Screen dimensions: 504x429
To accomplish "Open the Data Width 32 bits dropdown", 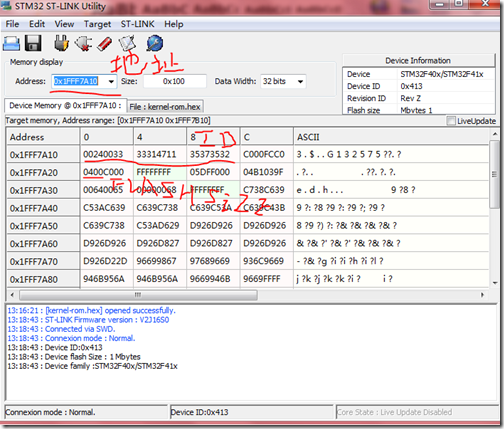I will (x=283, y=81).
